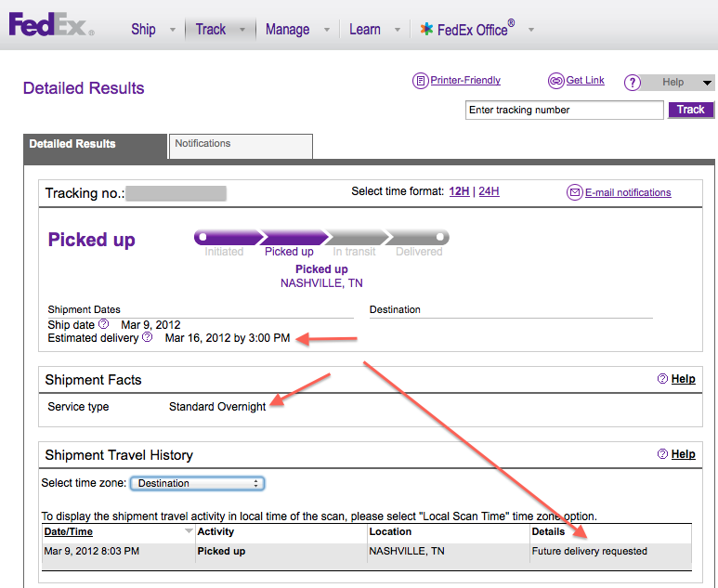Screen dimensions: 718x588
Task: Click the Ship date value Mar 9, 2012
Action: point(150,325)
